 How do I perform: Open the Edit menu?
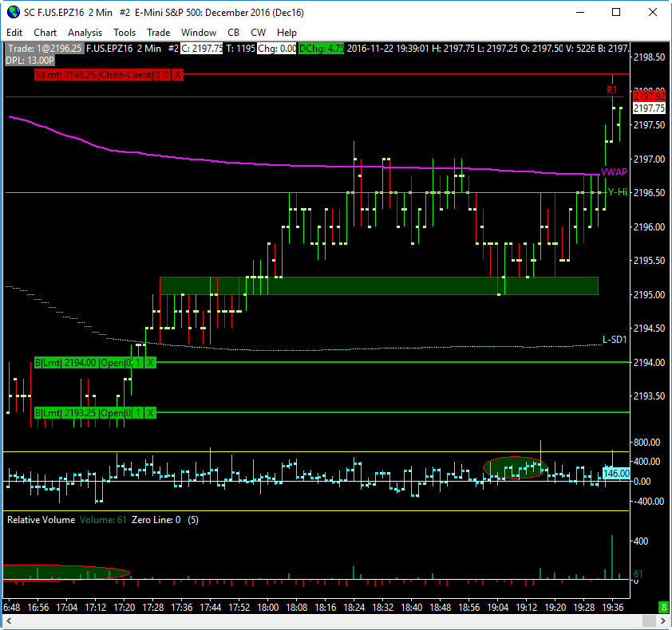(x=14, y=33)
